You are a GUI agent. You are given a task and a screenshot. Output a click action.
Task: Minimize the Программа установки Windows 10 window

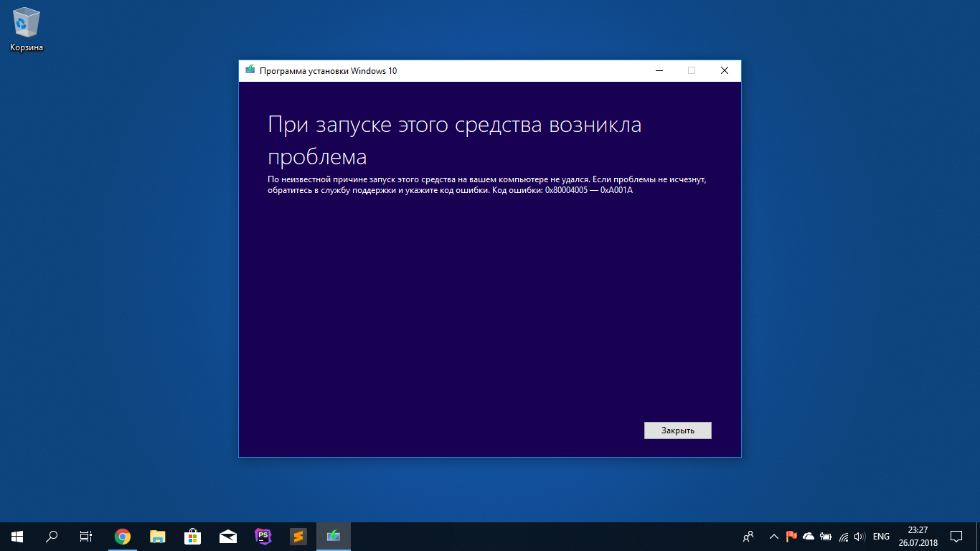coord(659,70)
